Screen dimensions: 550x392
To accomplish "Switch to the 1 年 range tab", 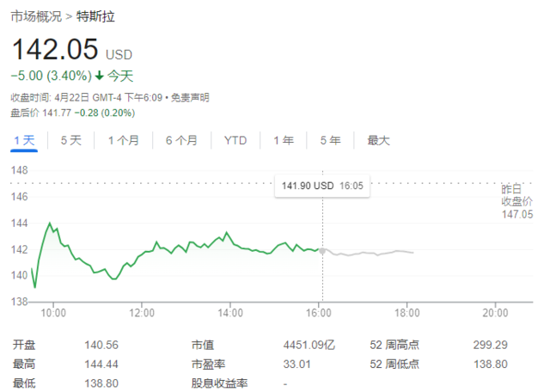I will (x=284, y=140).
